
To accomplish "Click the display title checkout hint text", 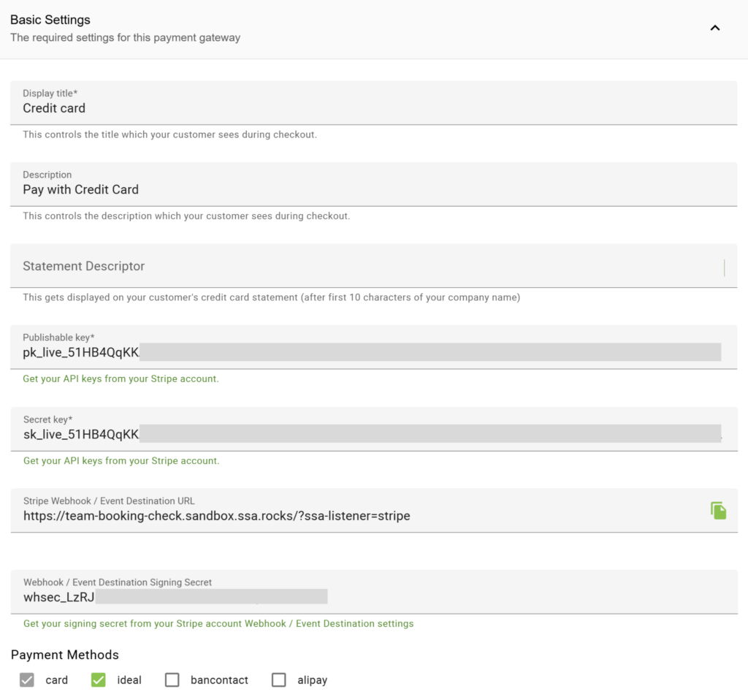I will point(169,134).
